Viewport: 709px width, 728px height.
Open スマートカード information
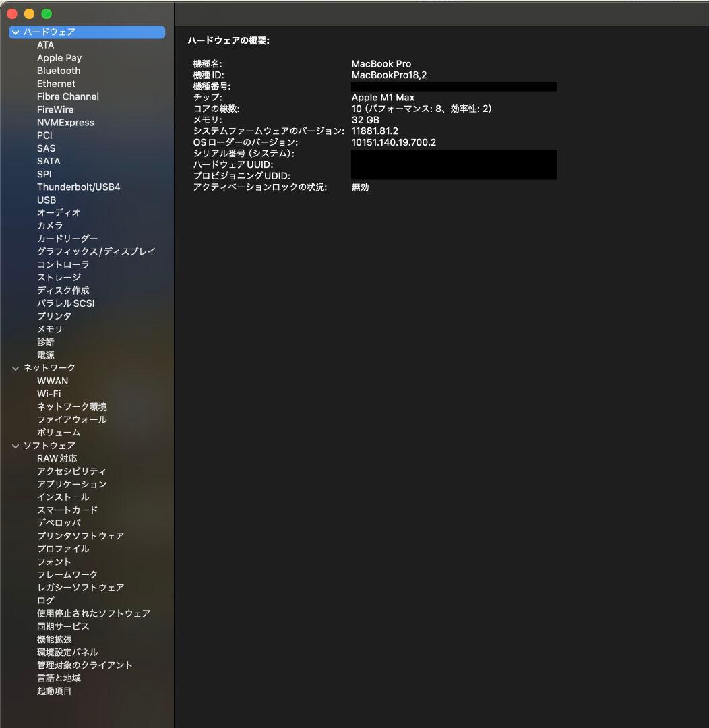tap(67, 510)
